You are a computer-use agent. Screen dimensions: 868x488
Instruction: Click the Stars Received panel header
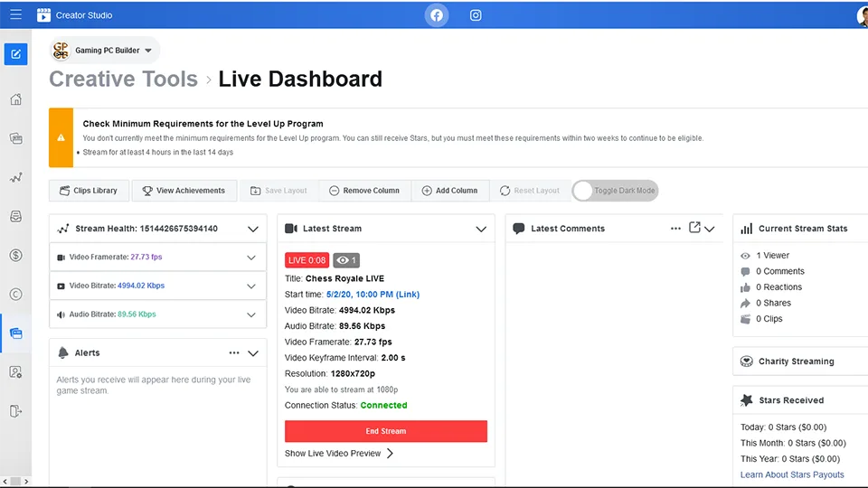click(800, 400)
